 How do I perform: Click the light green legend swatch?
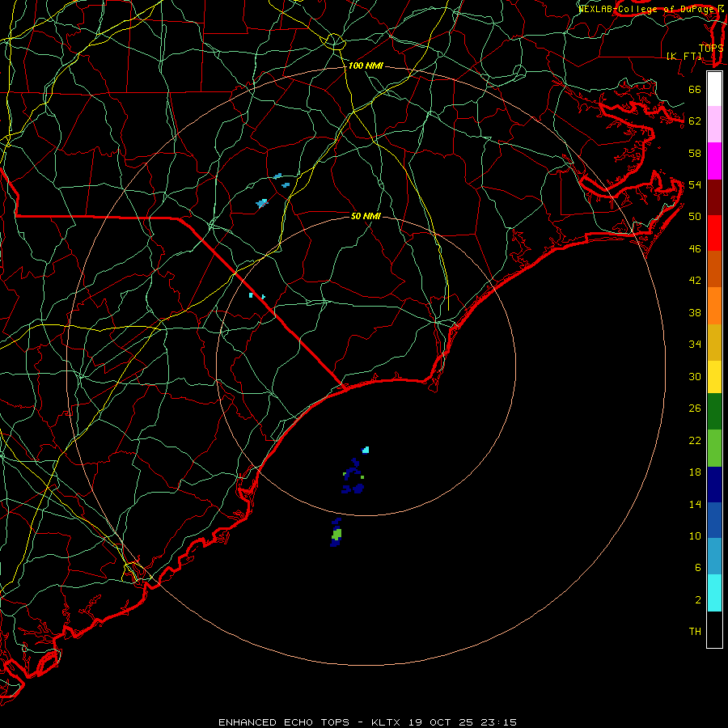point(714,447)
